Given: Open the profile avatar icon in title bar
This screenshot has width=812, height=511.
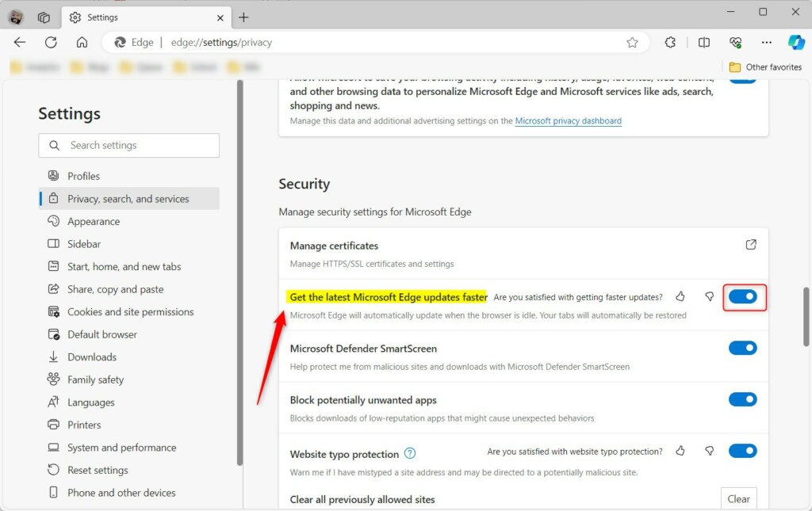Looking at the screenshot, I should tap(16, 17).
